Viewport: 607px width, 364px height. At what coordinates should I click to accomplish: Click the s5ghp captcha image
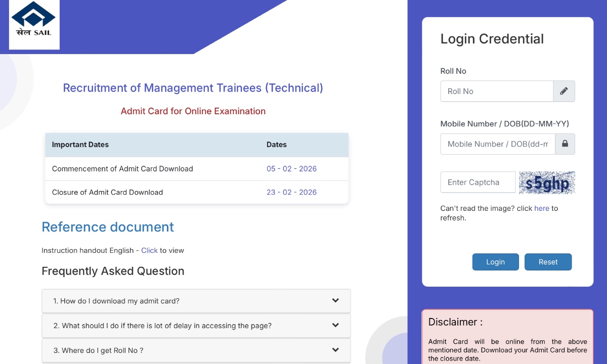[x=547, y=182]
